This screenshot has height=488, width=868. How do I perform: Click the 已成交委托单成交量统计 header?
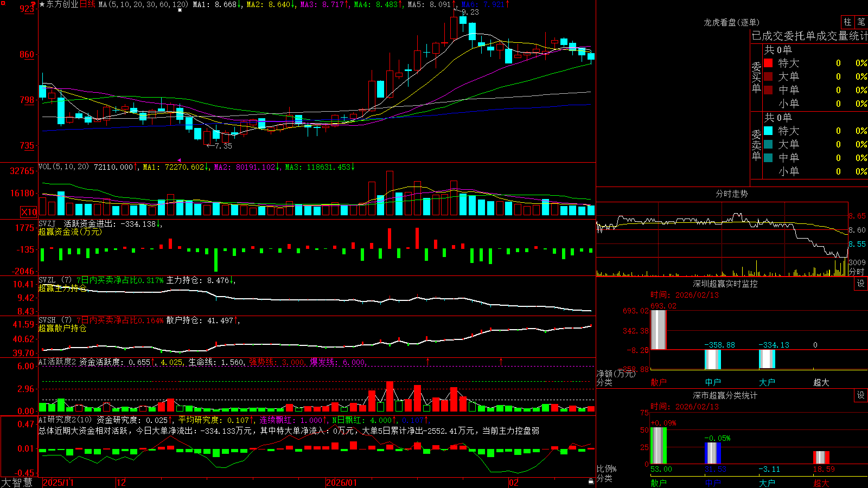809,36
